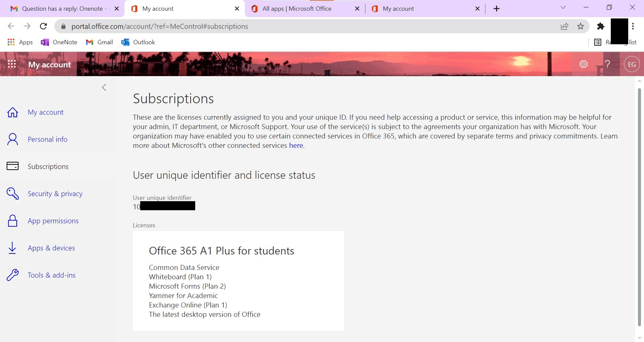Click the Tools & add-ins wrench icon

point(13,275)
